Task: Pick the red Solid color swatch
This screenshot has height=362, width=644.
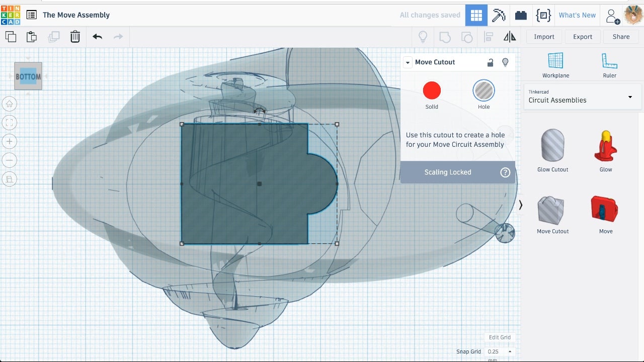Action: coord(432,91)
